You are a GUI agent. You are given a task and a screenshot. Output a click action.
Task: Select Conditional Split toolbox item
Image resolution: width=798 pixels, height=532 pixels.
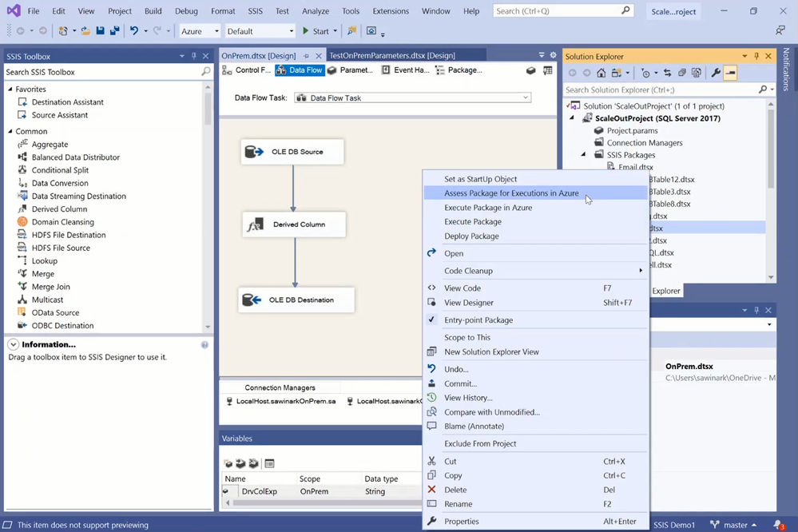coord(60,170)
